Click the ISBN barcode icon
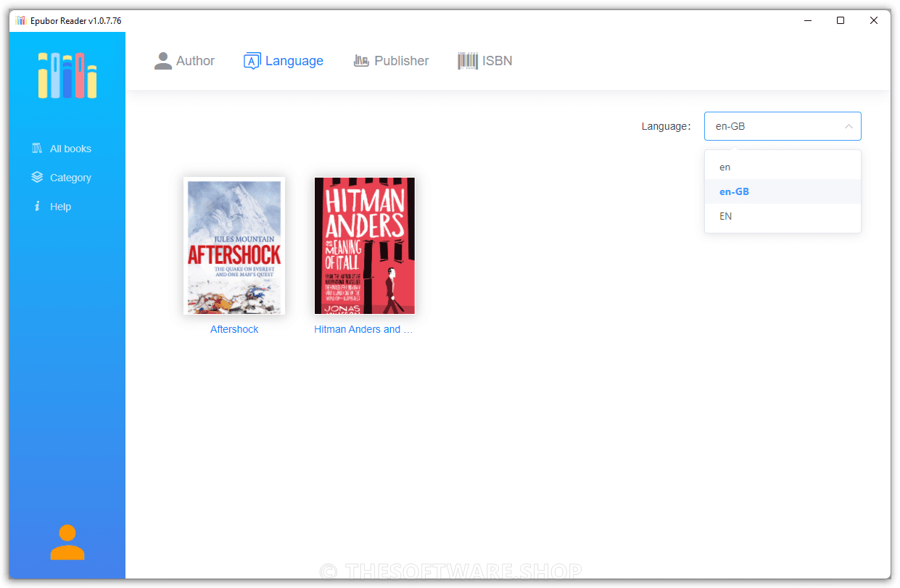900x588 pixels. (x=468, y=61)
